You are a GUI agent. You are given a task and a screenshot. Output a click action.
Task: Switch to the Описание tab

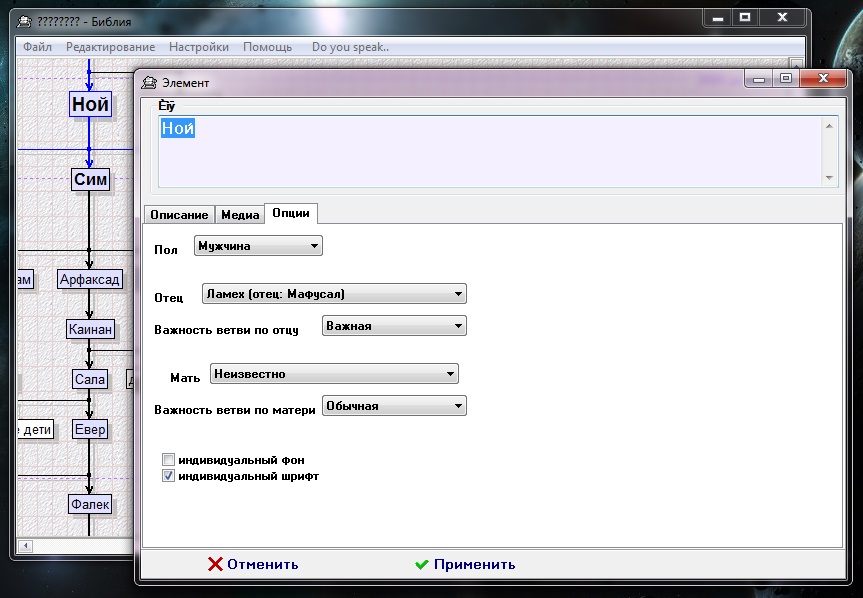point(179,214)
